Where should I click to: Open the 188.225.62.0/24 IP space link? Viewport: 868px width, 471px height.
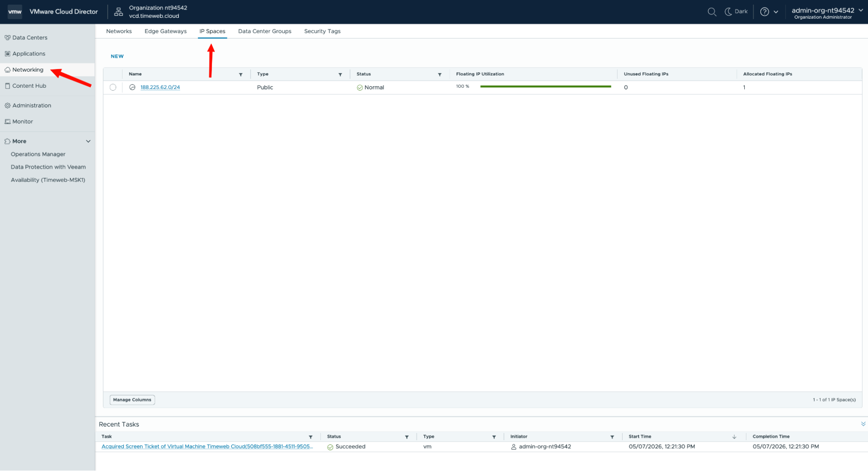pyautogui.click(x=160, y=87)
